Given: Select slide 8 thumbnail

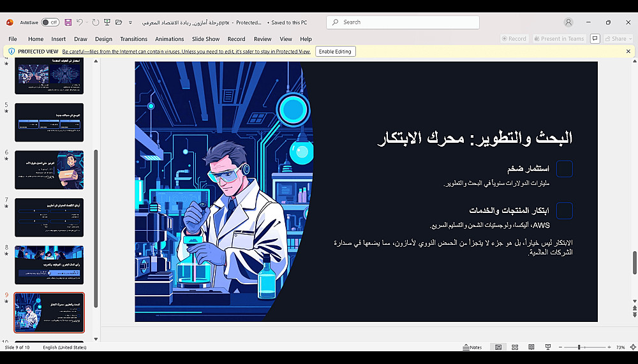Looking at the screenshot, I should pyautogui.click(x=49, y=265).
